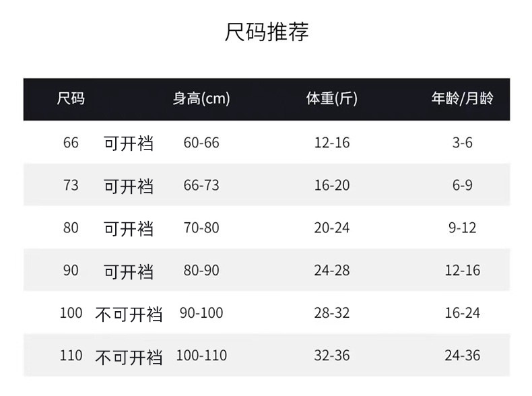Image resolution: width=532 pixels, height=396 pixels.
Task: Click 可开裆 label in the size 73 row
Action: tap(128, 186)
